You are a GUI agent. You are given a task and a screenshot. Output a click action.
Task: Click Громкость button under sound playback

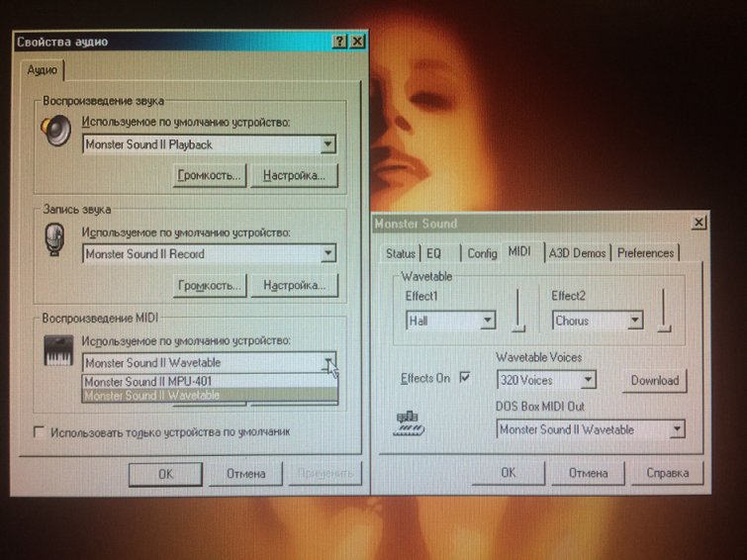tap(209, 175)
